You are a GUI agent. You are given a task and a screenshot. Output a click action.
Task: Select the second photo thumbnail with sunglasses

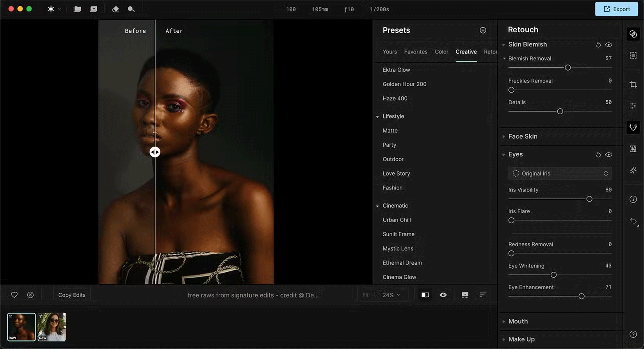tap(52, 327)
